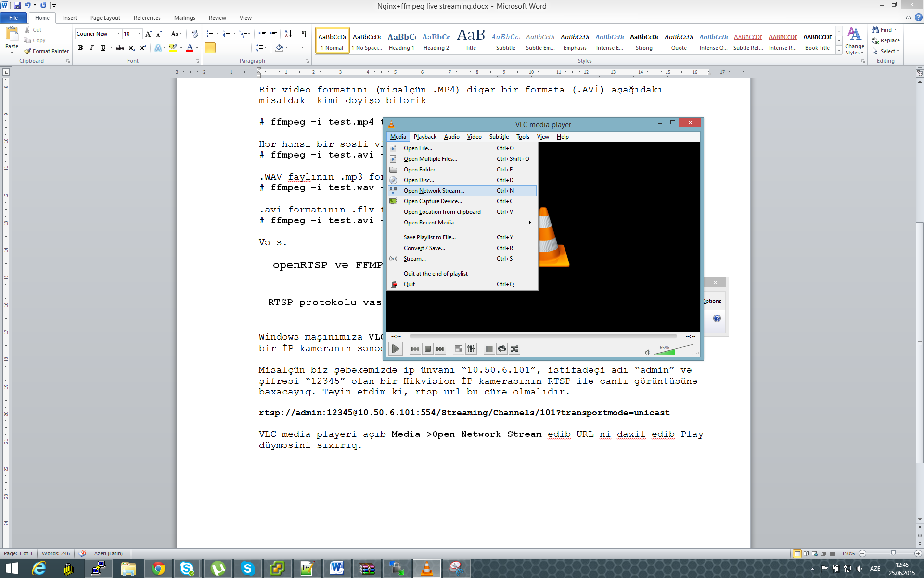Toggle Quit at end of playlist

[x=462, y=274]
